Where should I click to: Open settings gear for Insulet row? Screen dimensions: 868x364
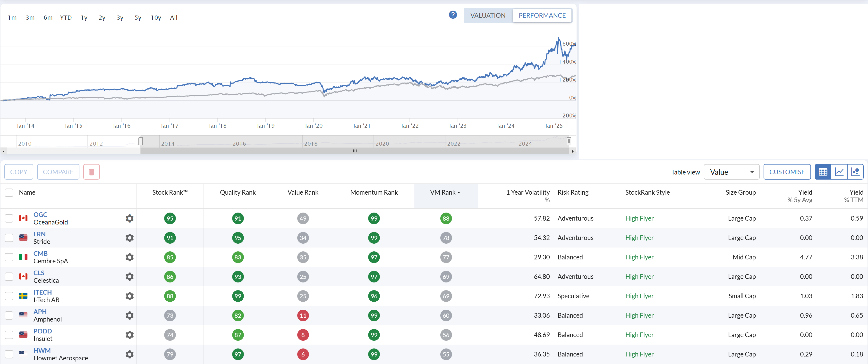tap(130, 335)
